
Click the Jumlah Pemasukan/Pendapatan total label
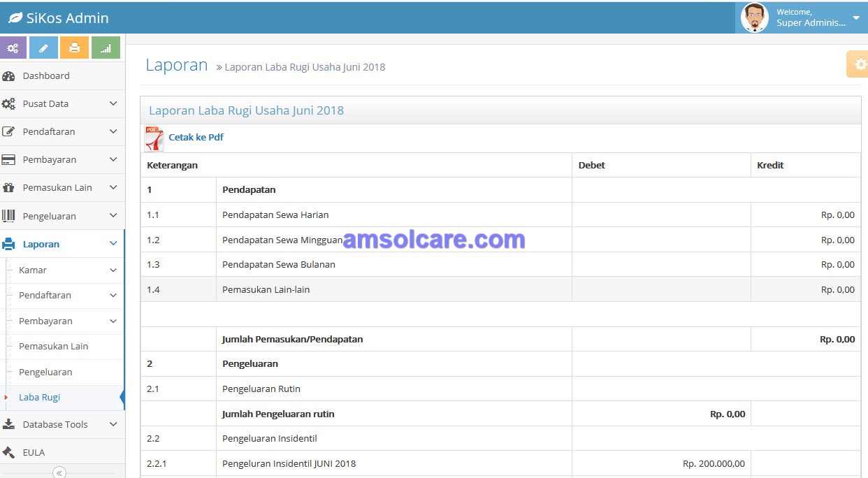[292, 340]
